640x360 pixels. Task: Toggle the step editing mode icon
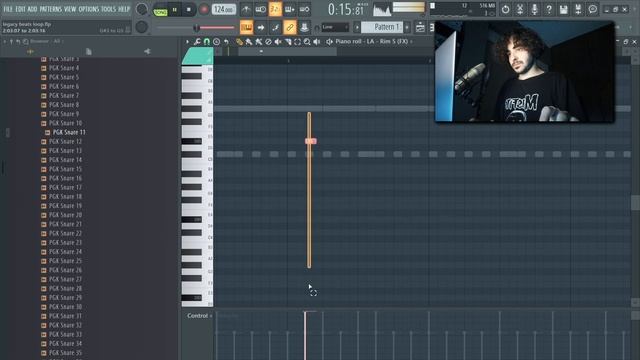(276, 27)
